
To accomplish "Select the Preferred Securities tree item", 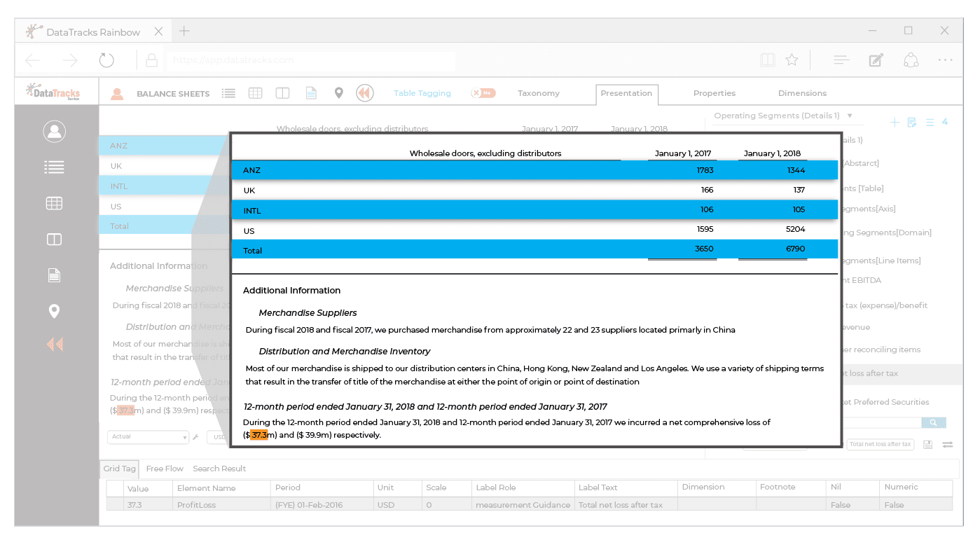I will click(885, 402).
